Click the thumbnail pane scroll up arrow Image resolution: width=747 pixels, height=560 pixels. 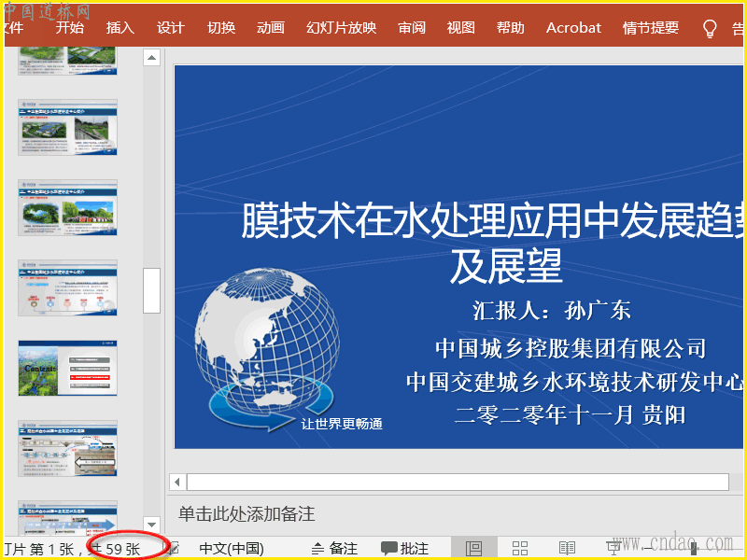click(151, 58)
